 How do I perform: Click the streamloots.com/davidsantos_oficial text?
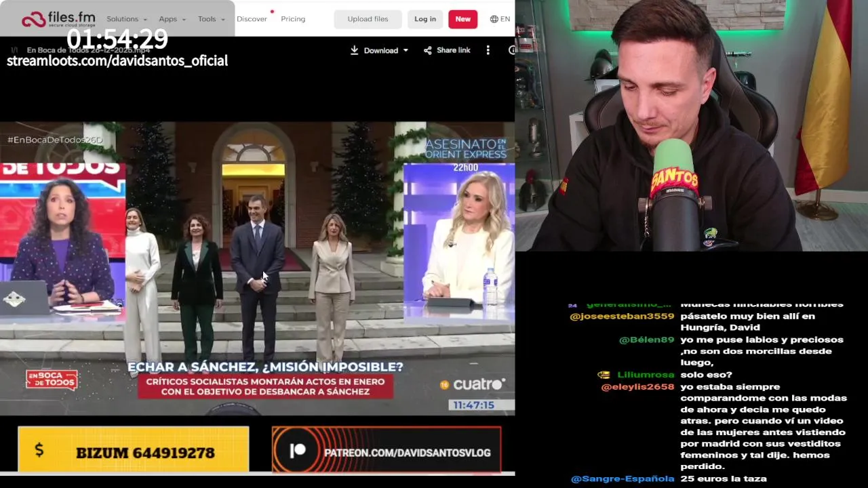tap(117, 61)
